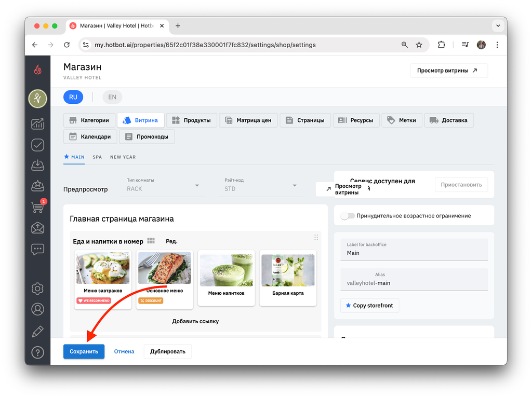Open the tab search chevron in Chrome
This screenshot has width=532, height=398.
pyautogui.click(x=498, y=26)
